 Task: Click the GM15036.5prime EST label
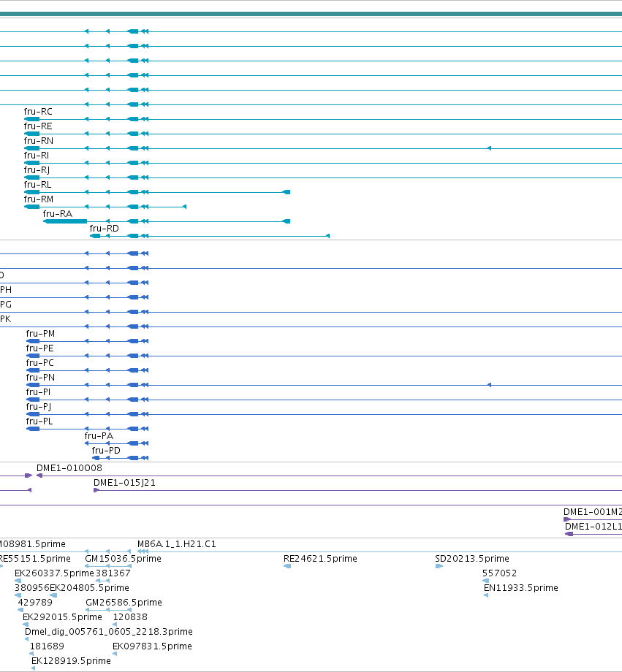coord(123,559)
